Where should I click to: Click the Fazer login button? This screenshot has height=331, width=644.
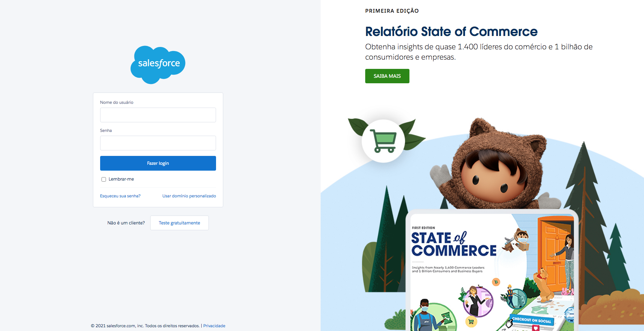tap(158, 163)
